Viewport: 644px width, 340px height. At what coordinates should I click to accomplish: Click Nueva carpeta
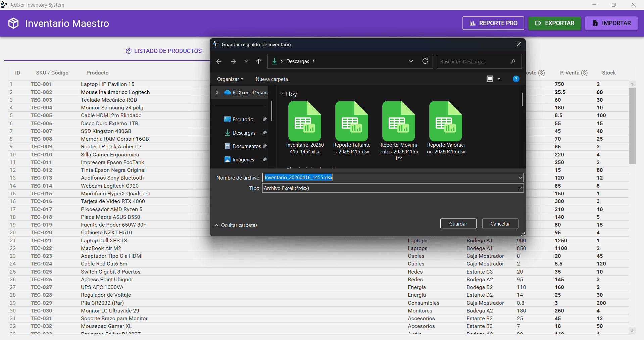pos(271,79)
